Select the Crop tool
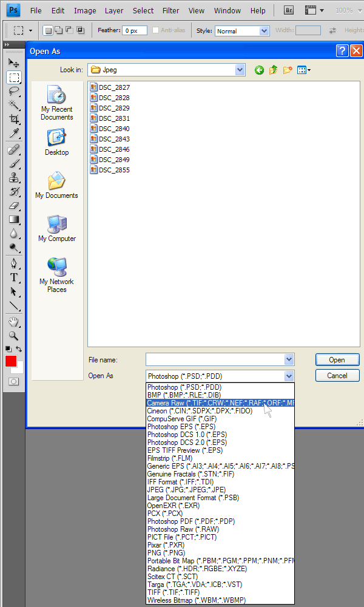 pyautogui.click(x=14, y=119)
